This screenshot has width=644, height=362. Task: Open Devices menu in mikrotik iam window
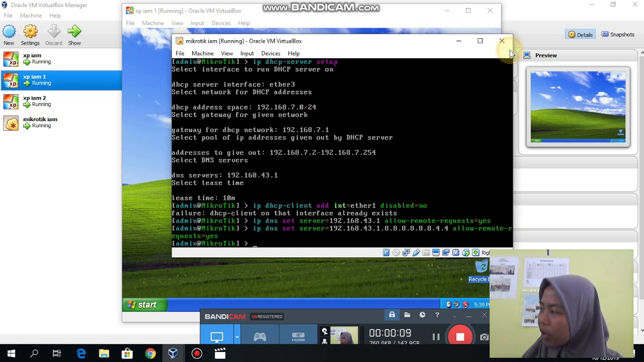(x=271, y=53)
